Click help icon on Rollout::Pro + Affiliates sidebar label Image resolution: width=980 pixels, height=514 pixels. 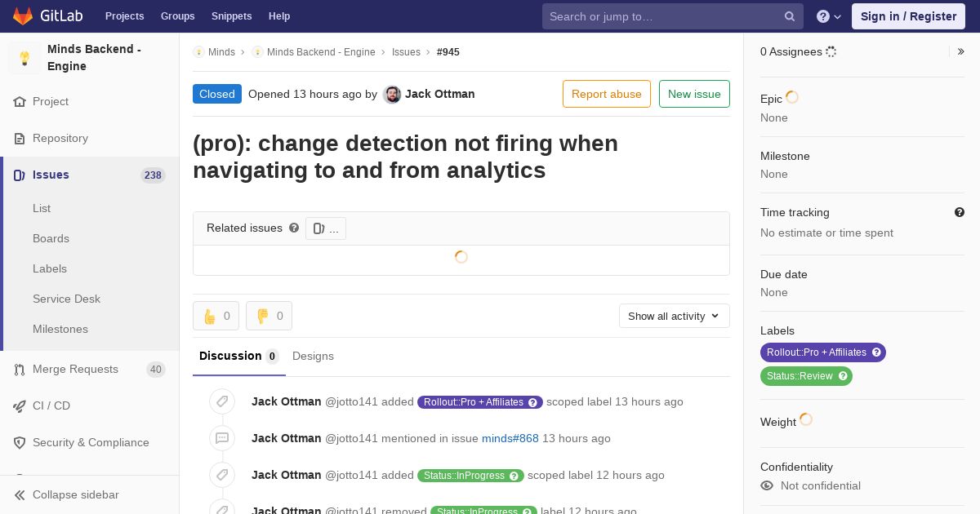(877, 352)
